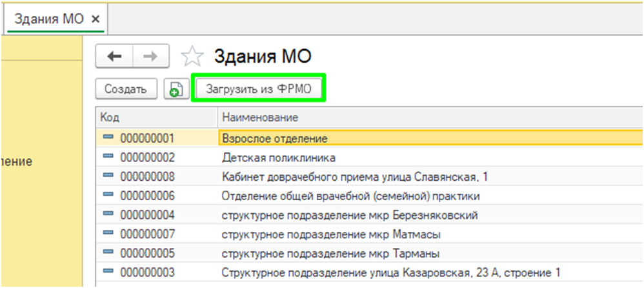Close the Здания МО tab
The image size is (644, 288).
(x=96, y=19)
